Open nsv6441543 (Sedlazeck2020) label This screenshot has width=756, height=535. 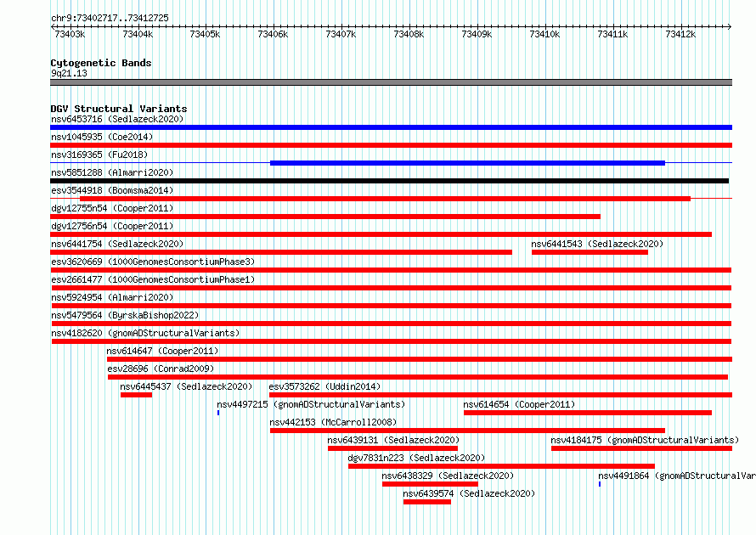coord(597,244)
